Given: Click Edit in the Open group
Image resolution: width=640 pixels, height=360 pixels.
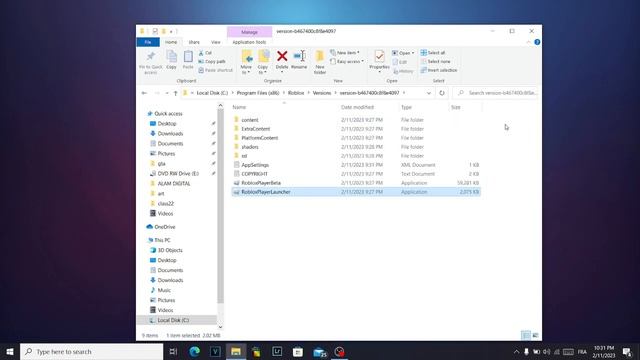Looking at the screenshot, I should tap(400, 62).
